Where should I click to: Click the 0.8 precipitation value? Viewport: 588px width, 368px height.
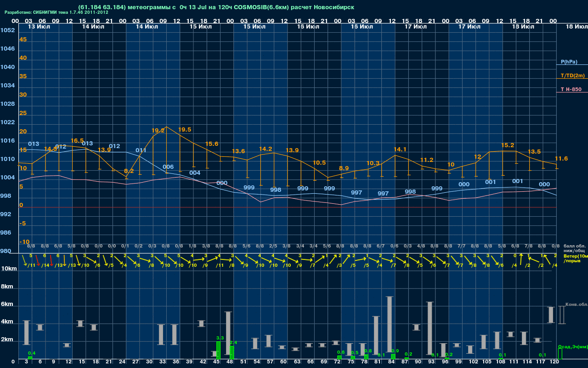coord(368,351)
